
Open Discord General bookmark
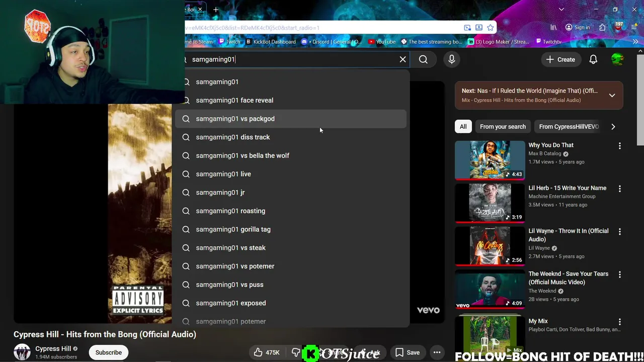point(332,42)
